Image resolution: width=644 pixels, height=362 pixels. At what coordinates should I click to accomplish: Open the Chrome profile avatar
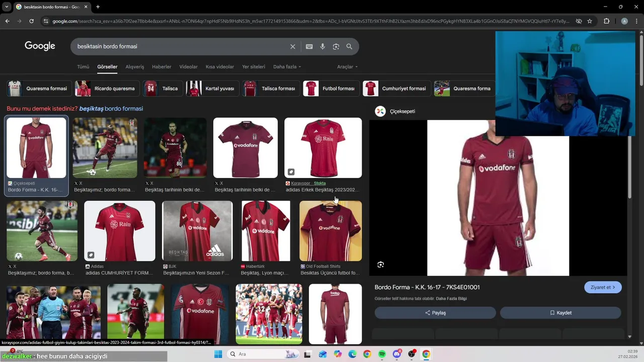[624, 21]
